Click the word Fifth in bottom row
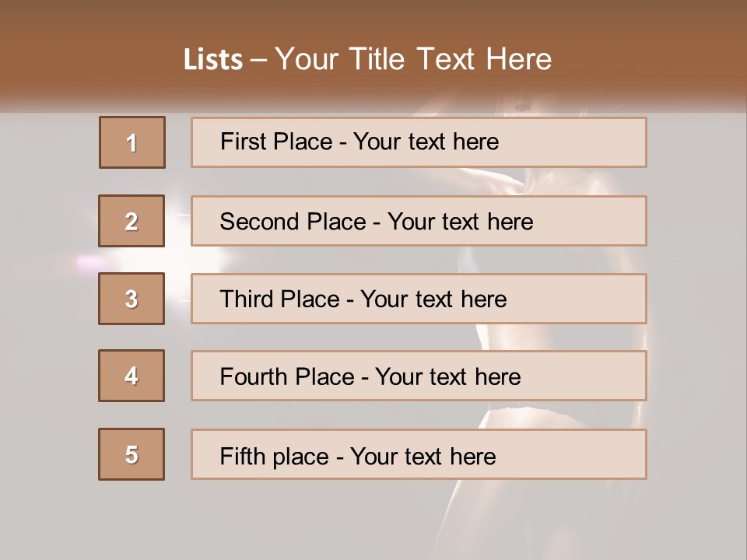 coord(244,456)
